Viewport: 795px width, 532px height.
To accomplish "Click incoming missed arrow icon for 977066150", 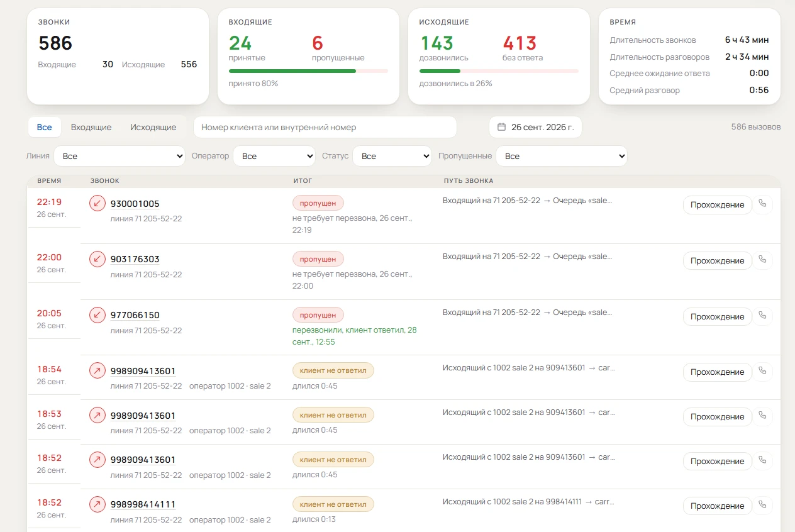I will 97,314.
